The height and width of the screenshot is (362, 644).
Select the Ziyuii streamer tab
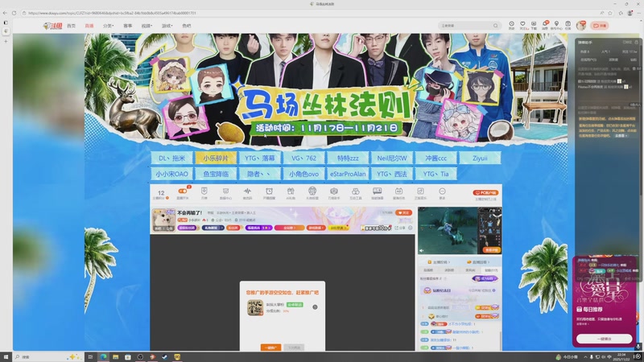pyautogui.click(x=480, y=158)
